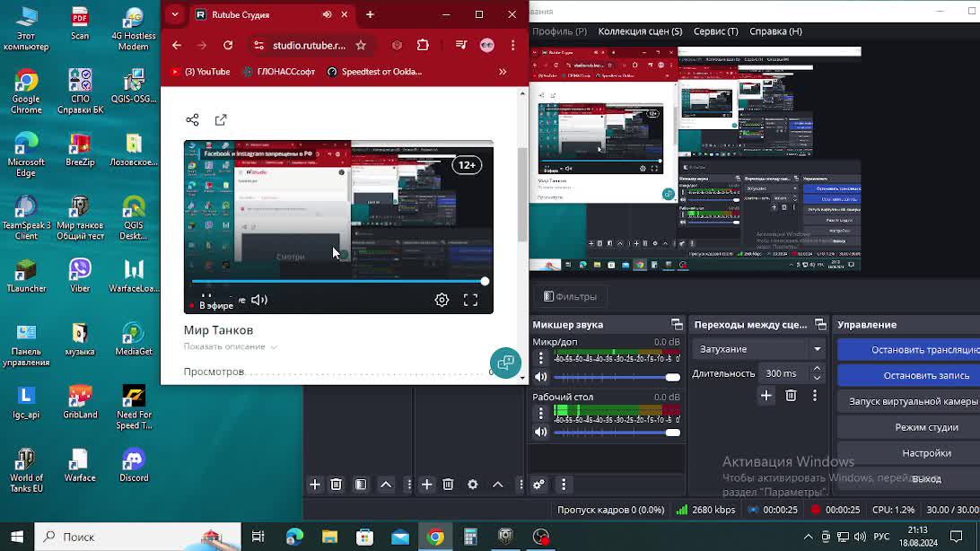
Task: Click Режим студии button
Action: [x=909, y=427]
